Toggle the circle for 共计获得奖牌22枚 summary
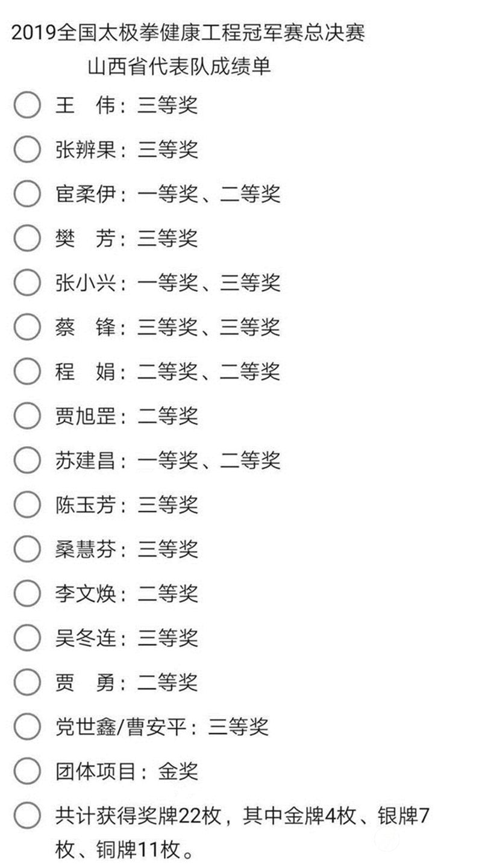Image resolution: width=482 pixels, height=868 pixels. [x=27, y=816]
